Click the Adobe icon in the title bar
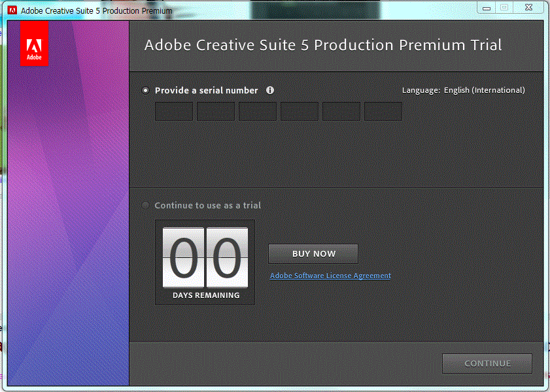The image size is (550, 392). click(12, 10)
